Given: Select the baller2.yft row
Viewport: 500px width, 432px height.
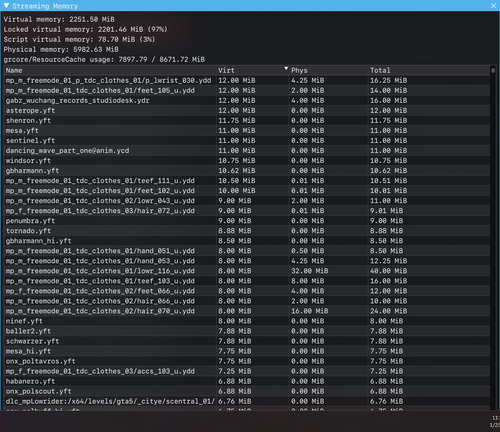Looking at the screenshot, I should [x=247, y=331].
